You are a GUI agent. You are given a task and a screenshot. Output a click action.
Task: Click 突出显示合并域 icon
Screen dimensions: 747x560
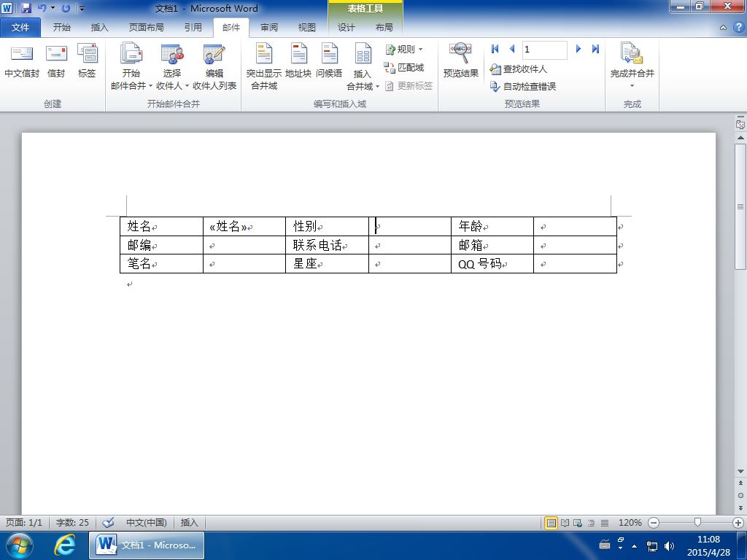[x=264, y=66]
